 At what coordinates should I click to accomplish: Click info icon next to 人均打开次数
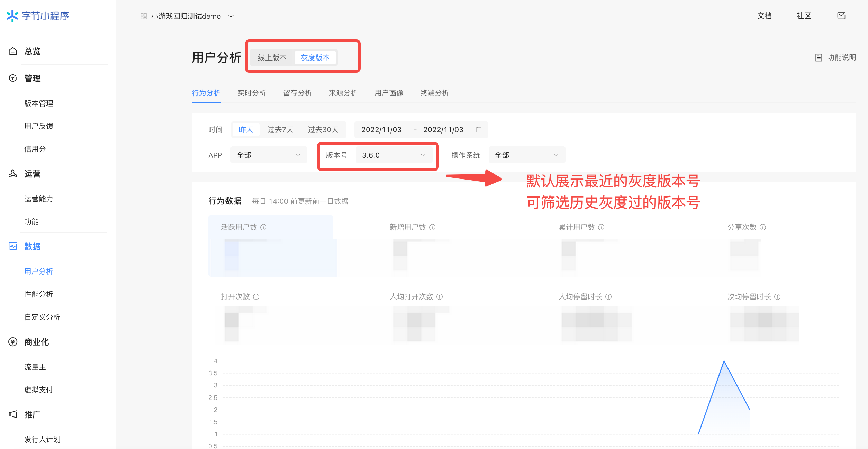click(x=440, y=297)
